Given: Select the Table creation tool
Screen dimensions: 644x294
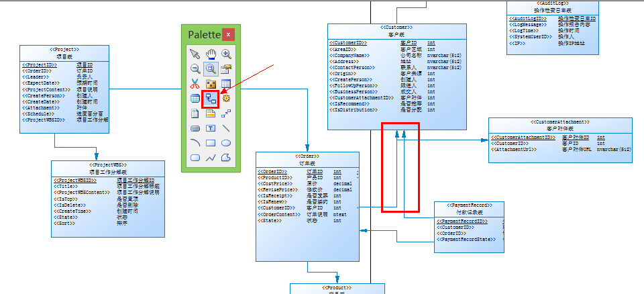Looking at the screenshot, I should 226,84.
